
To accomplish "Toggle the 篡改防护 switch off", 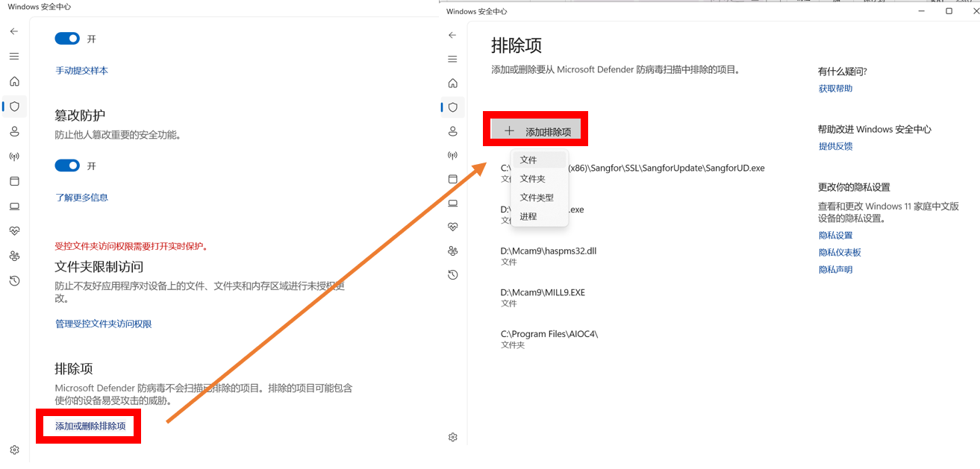I will (x=67, y=166).
